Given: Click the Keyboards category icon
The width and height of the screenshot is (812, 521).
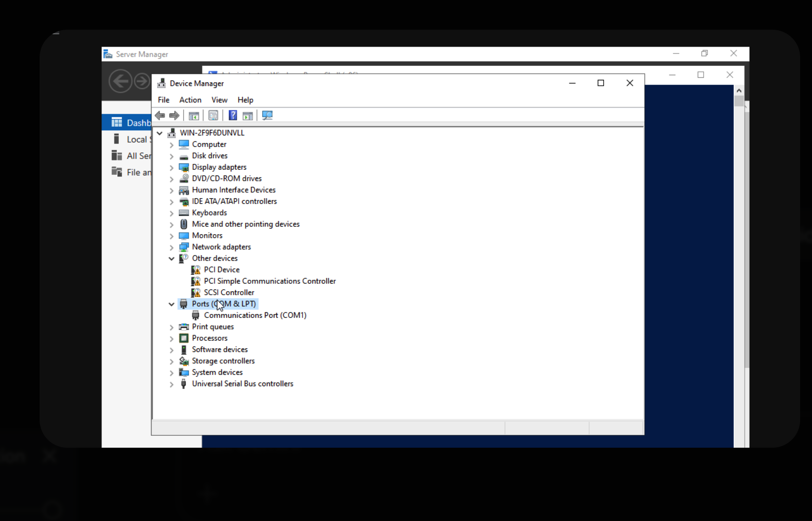Looking at the screenshot, I should coord(184,213).
